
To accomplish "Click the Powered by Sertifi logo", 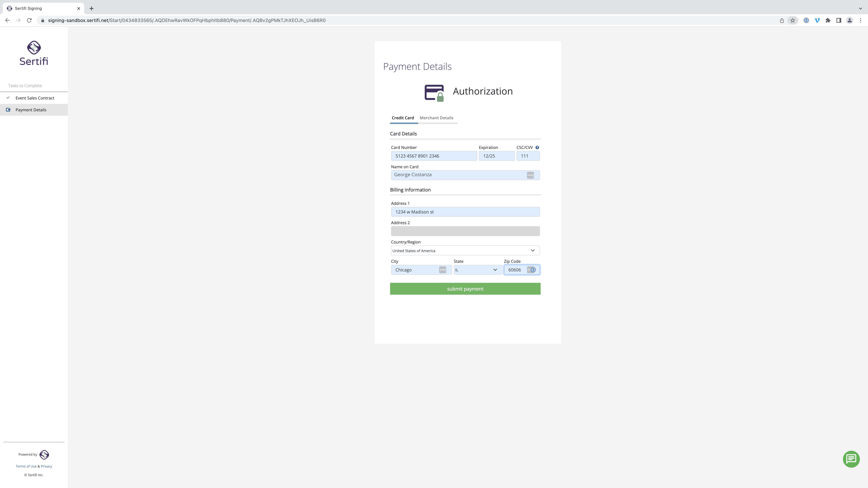I will (x=44, y=455).
